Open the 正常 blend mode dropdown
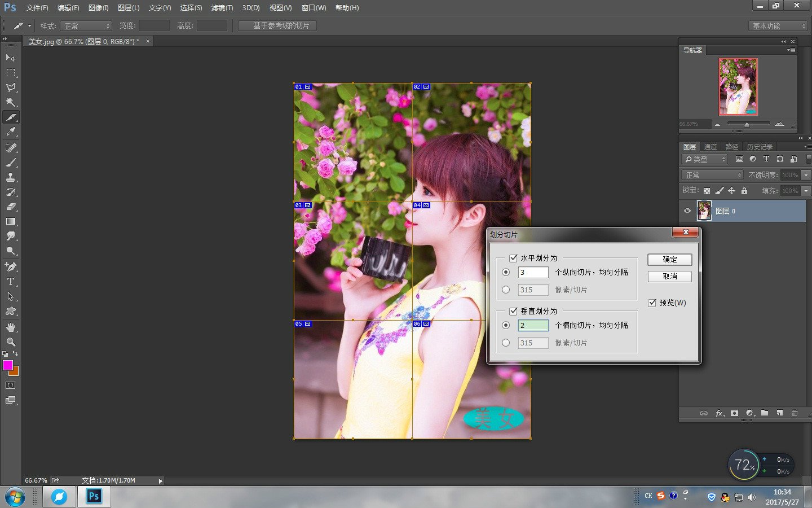Image resolution: width=812 pixels, height=508 pixels. pyautogui.click(x=712, y=174)
